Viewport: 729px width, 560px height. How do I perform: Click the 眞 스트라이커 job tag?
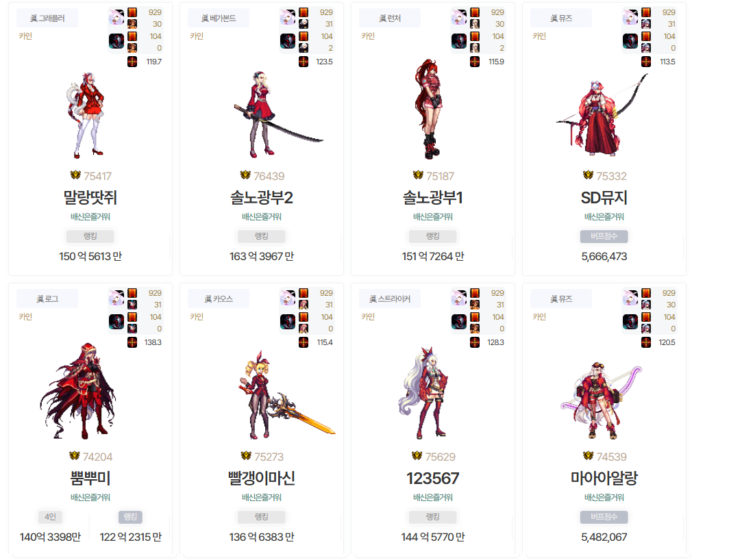point(390,298)
